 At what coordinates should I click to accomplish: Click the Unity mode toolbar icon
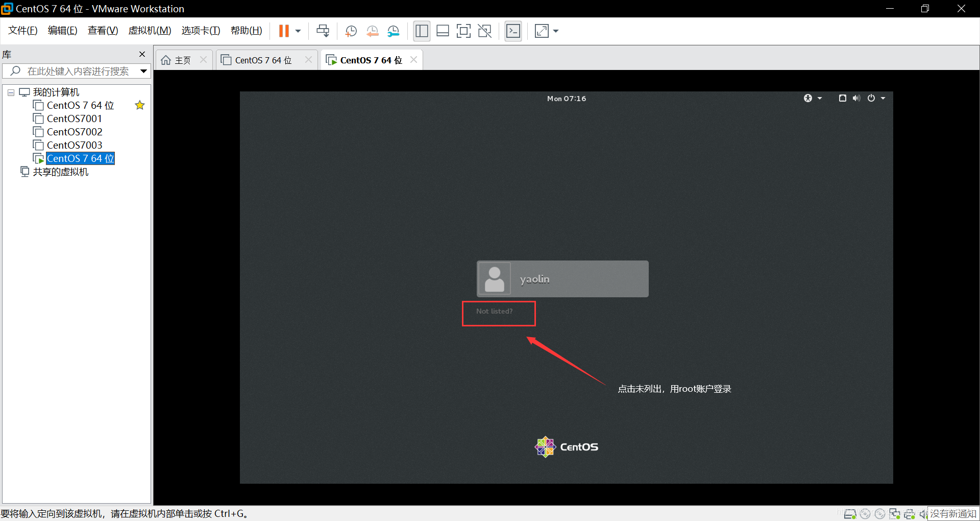coord(484,31)
